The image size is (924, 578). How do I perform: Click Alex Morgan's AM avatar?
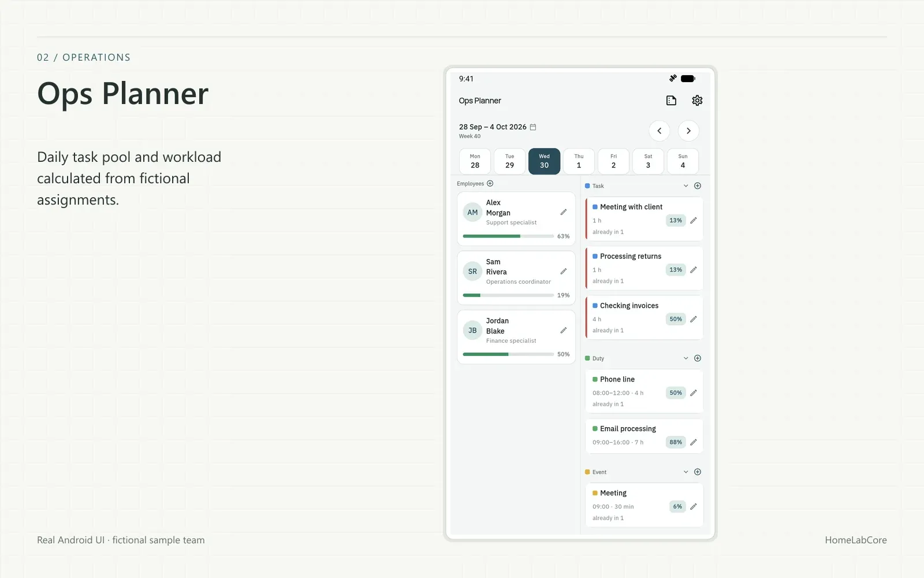472,212
